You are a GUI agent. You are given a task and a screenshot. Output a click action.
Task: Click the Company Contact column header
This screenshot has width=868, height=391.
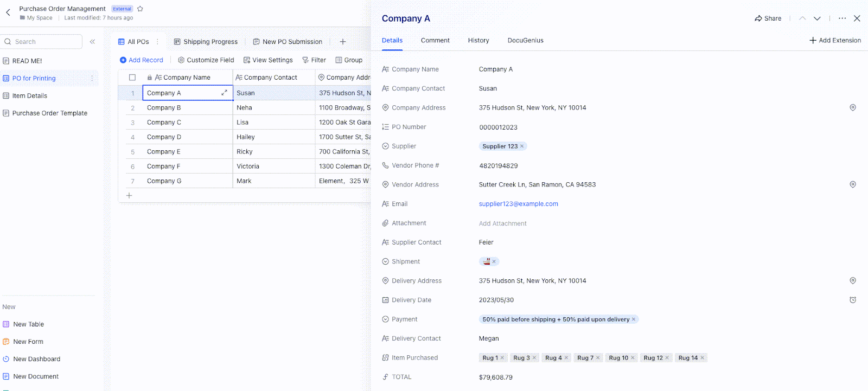pyautogui.click(x=274, y=78)
